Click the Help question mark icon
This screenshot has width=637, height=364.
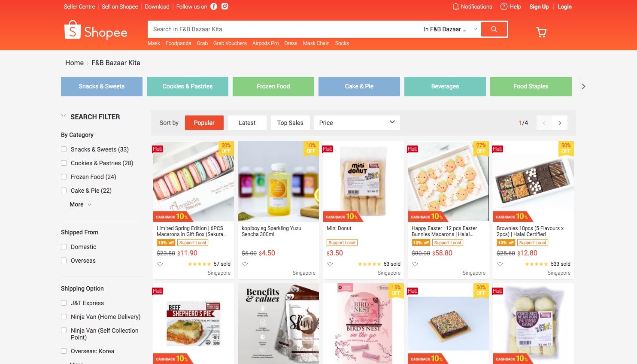pyautogui.click(x=504, y=6)
